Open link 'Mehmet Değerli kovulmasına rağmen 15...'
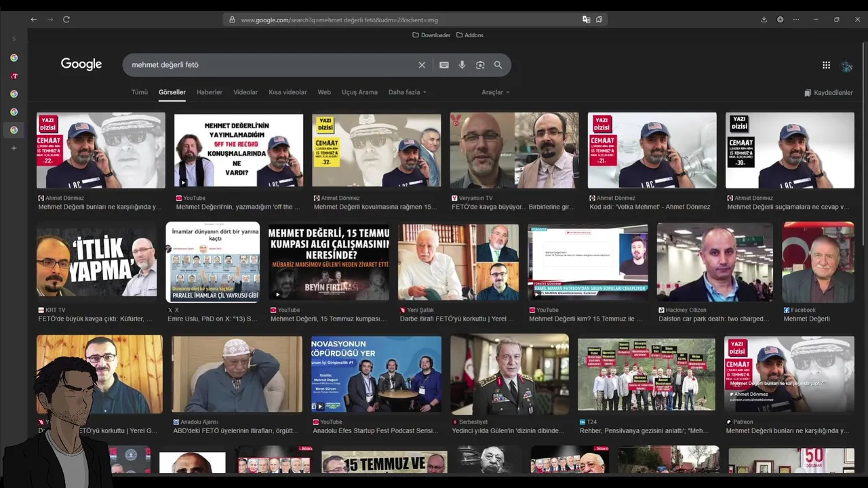Screen dimensions: 868x488 (375, 207)
